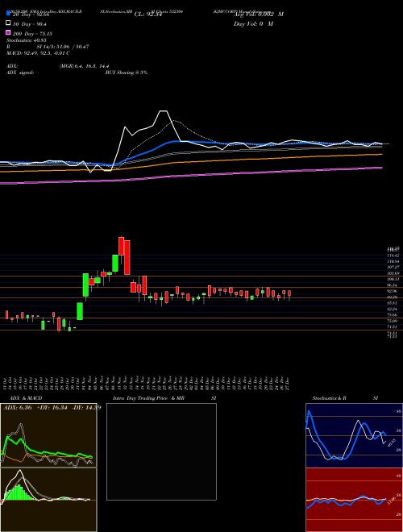403x532 pixels.
Task: Click the 'Stochastics & R' panel title
Action: [x=329, y=398]
